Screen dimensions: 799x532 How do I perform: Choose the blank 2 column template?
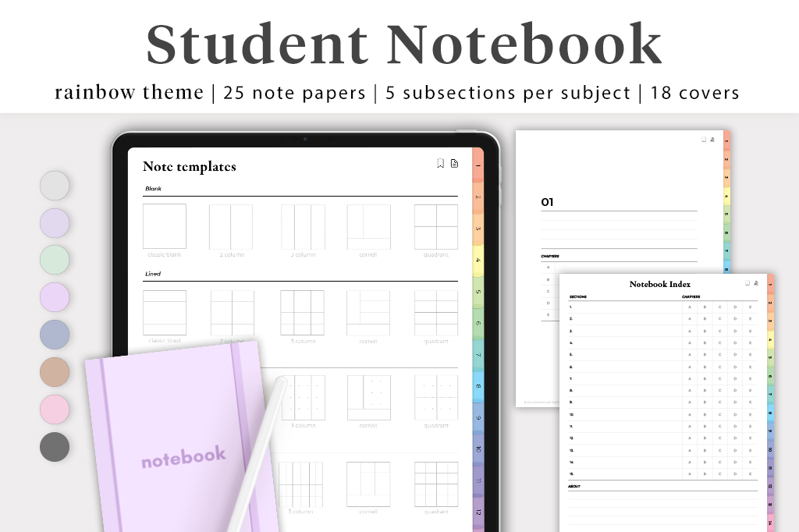pyautogui.click(x=231, y=226)
